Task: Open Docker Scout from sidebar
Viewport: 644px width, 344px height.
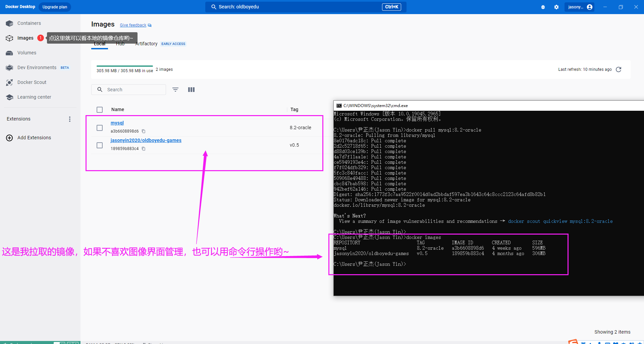Action: click(32, 82)
